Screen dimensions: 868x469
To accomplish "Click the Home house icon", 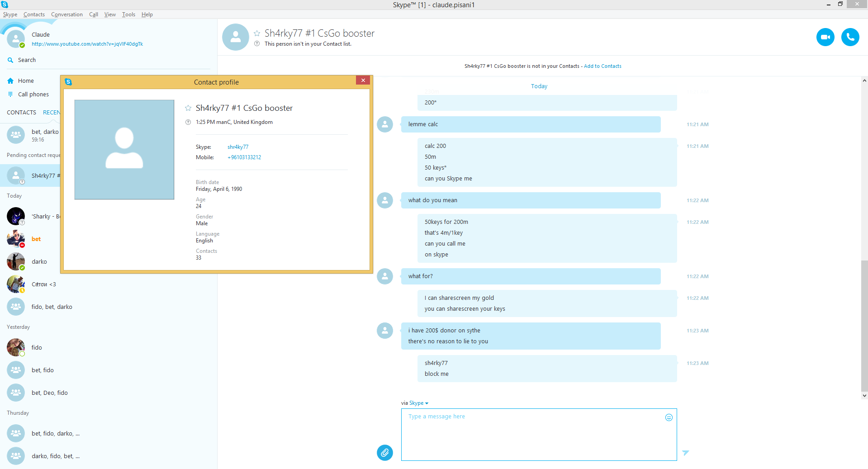I will [10, 81].
